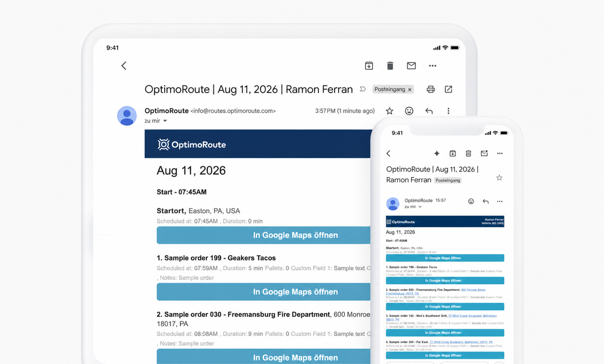Click the tablet Wi-Fi status icon
604x364 pixels.
445,48
